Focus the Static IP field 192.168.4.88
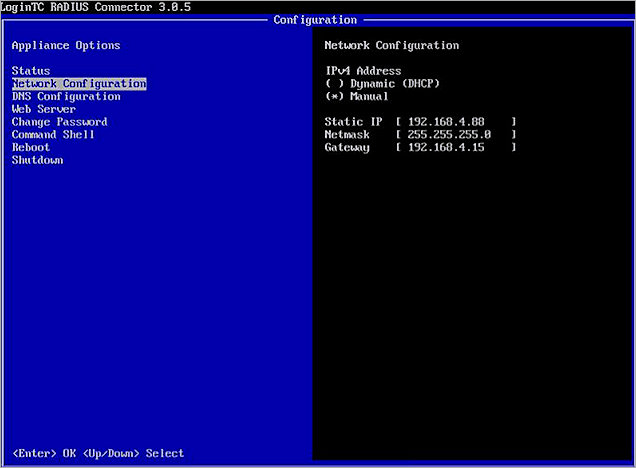This screenshot has width=636, height=468. coord(456,122)
